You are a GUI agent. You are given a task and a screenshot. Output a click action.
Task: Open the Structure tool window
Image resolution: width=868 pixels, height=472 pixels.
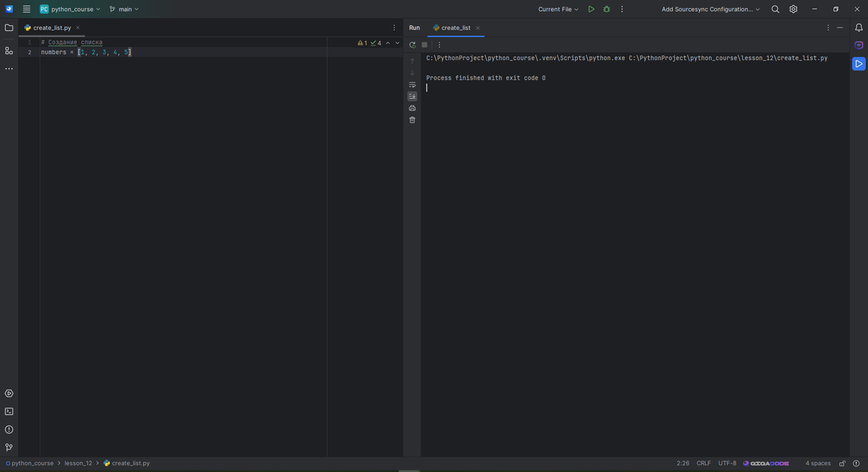(x=9, y=51)
